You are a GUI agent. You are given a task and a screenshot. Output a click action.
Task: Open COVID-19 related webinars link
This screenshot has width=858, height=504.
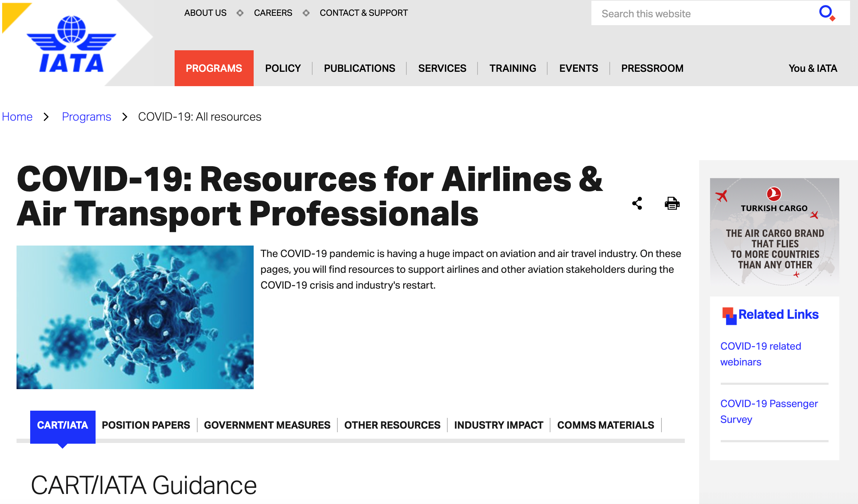coord(761,354)
